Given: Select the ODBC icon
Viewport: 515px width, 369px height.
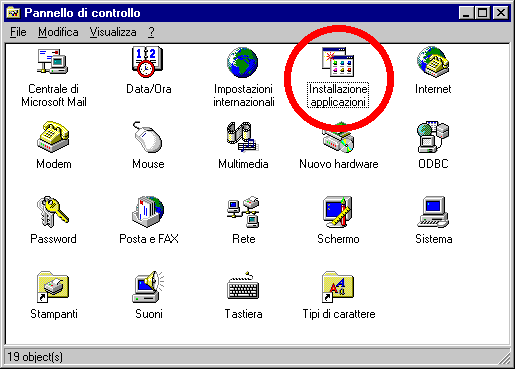Looking at the screenshot, I should (433, 137).
